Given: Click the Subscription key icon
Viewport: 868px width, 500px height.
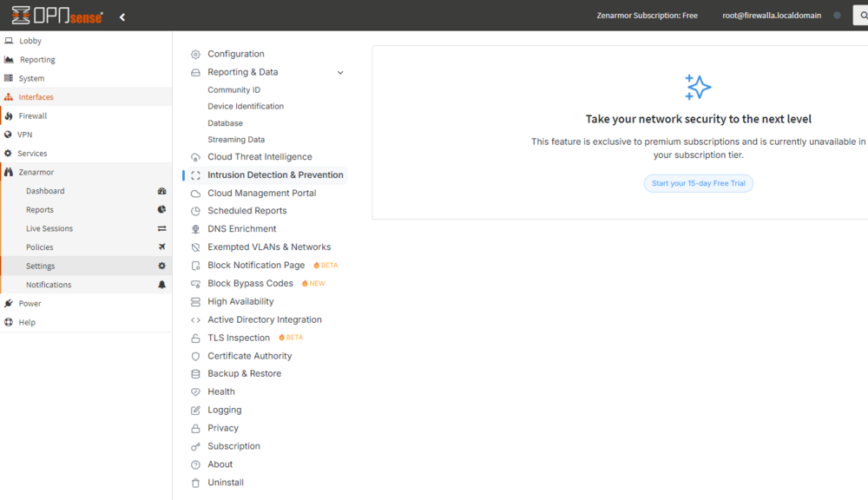Looking at the screenshot, I should [x=195, y=447].
